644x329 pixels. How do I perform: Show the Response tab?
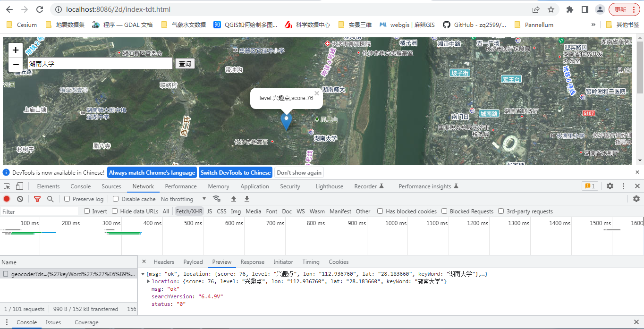click(x=252, y=262)
